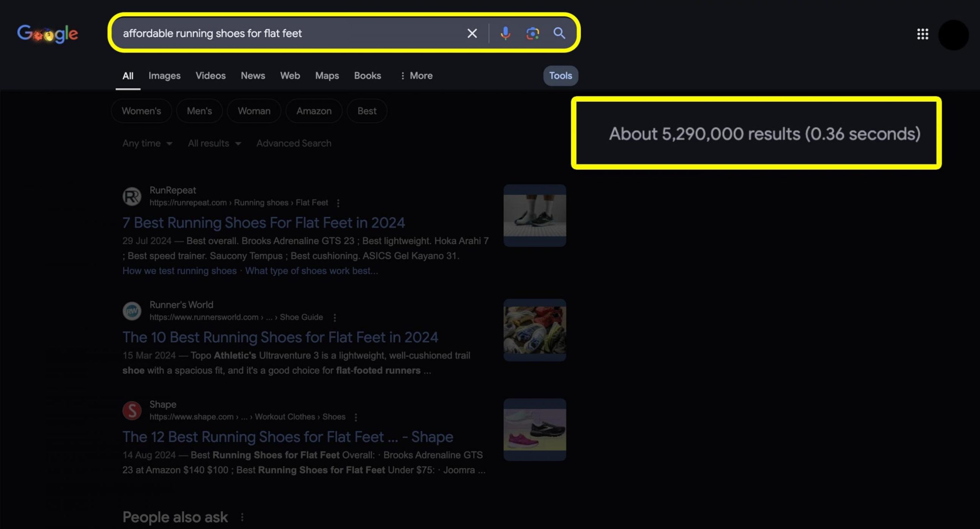Click the Advanced Search link

tap(294, 143)
